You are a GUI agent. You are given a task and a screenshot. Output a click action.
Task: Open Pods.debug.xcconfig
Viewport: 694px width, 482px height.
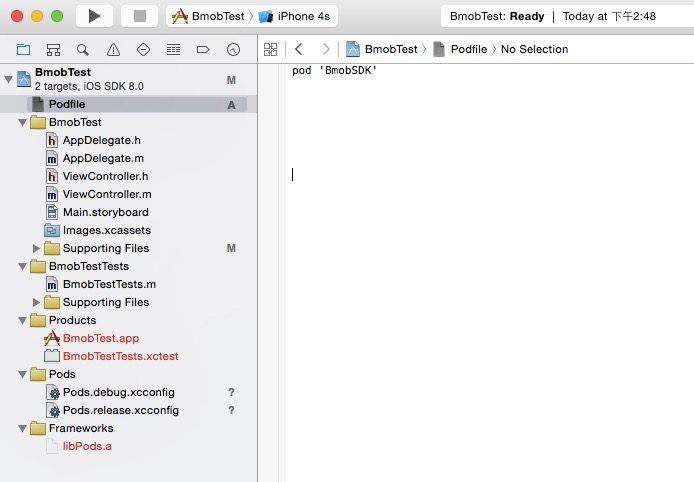pos(110,393)
